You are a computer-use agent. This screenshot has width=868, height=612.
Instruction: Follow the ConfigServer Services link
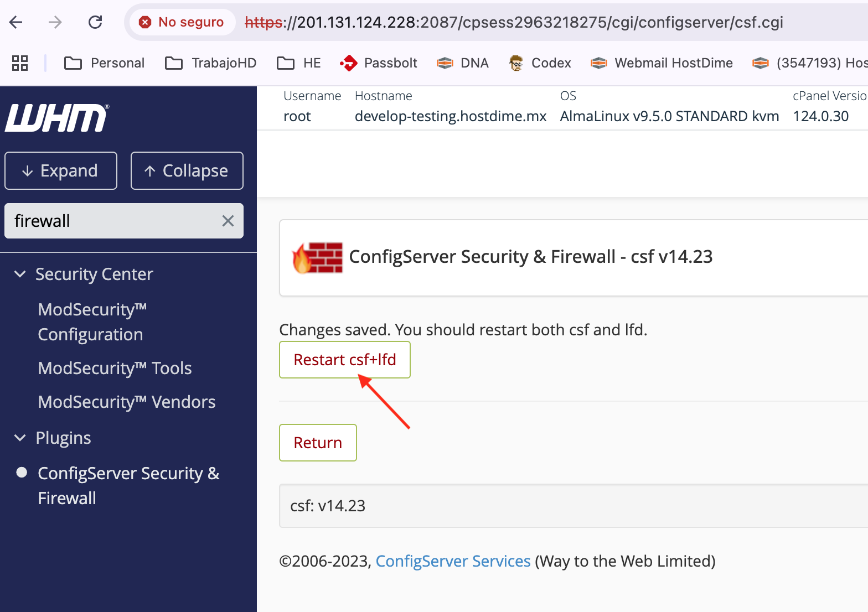click(x=453, y=561)
